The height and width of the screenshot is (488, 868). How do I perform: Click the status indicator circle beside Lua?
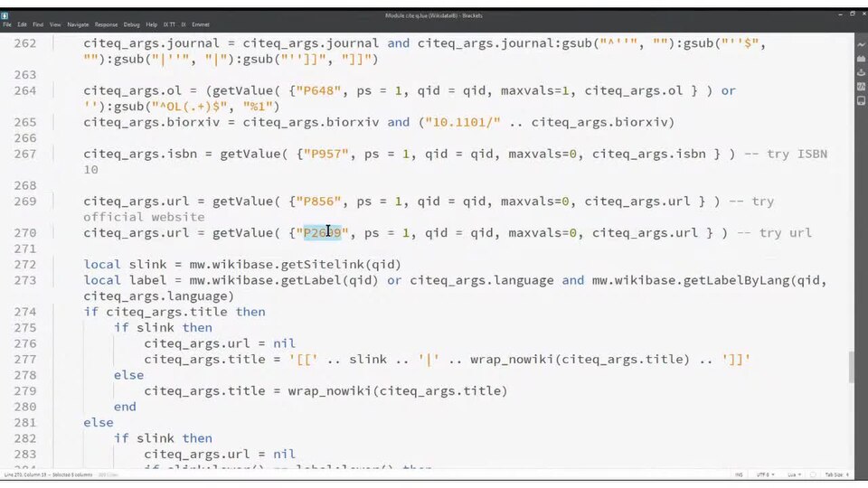(813, 474)
